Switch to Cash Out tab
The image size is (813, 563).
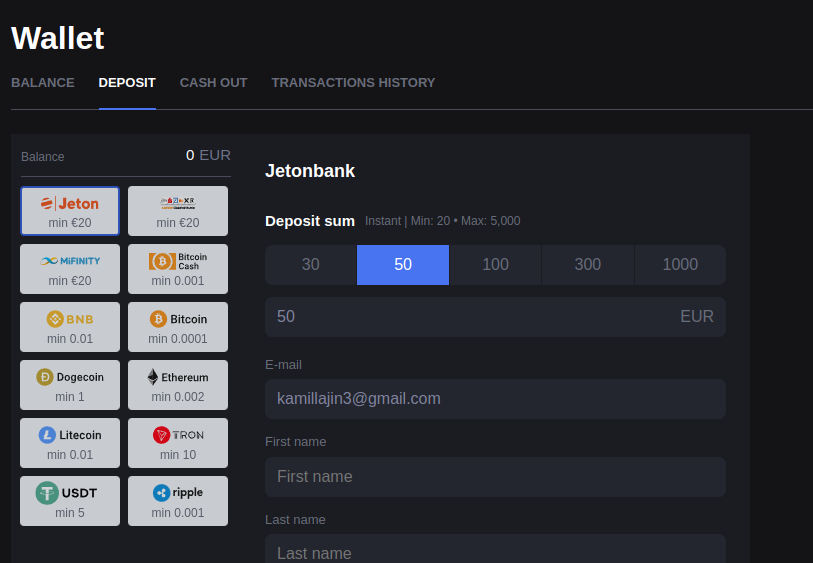pos(213,83)
